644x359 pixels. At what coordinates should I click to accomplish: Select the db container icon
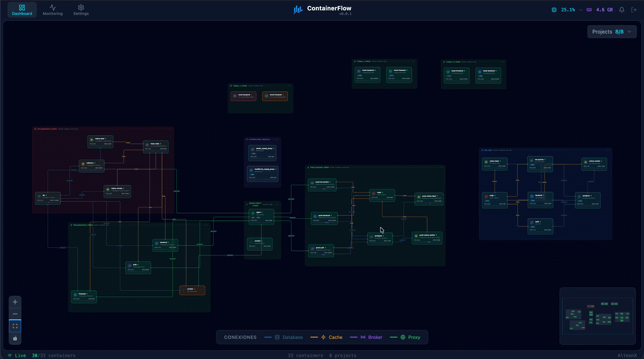click(39, 196)
